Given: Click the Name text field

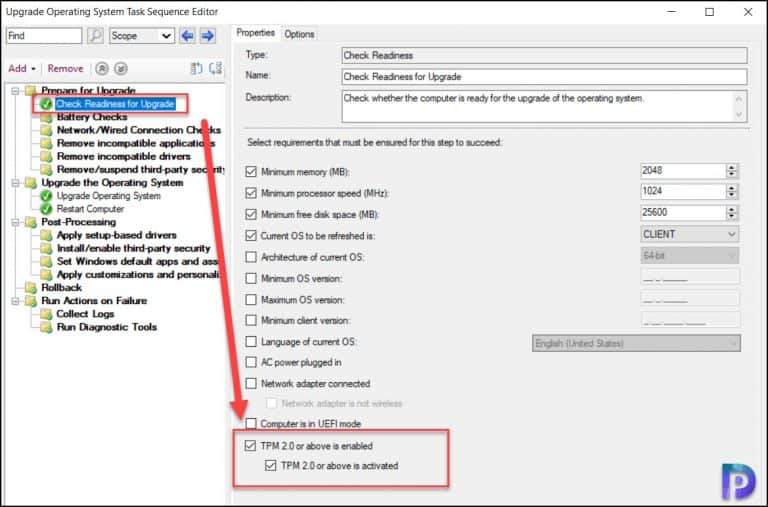Looking at the screenshot, I should (x=544, y=77).
